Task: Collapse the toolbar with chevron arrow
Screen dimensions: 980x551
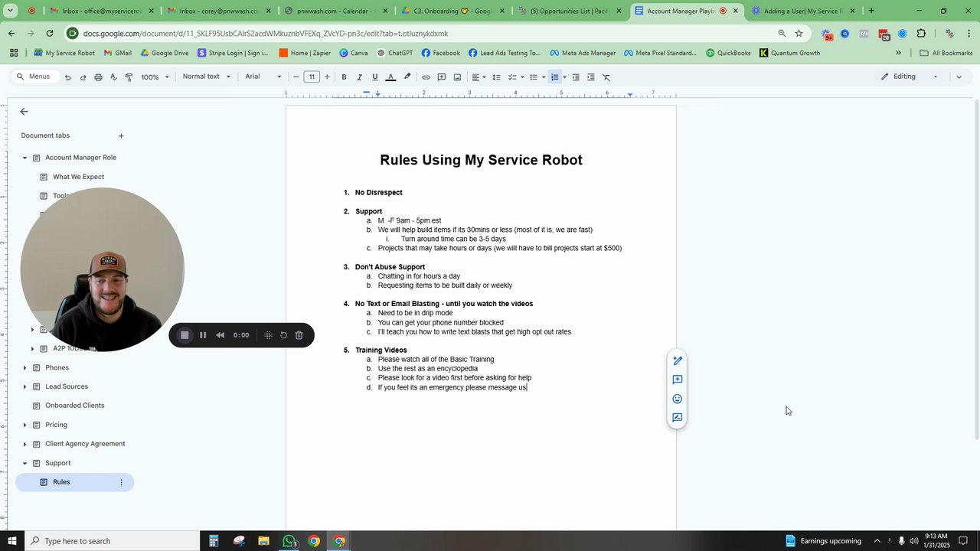Action: [959, 77]
